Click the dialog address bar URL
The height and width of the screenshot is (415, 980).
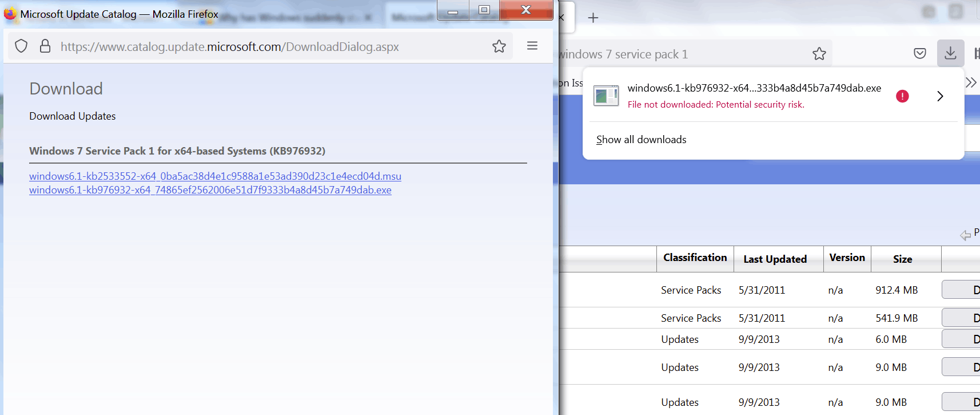(230, 46)
